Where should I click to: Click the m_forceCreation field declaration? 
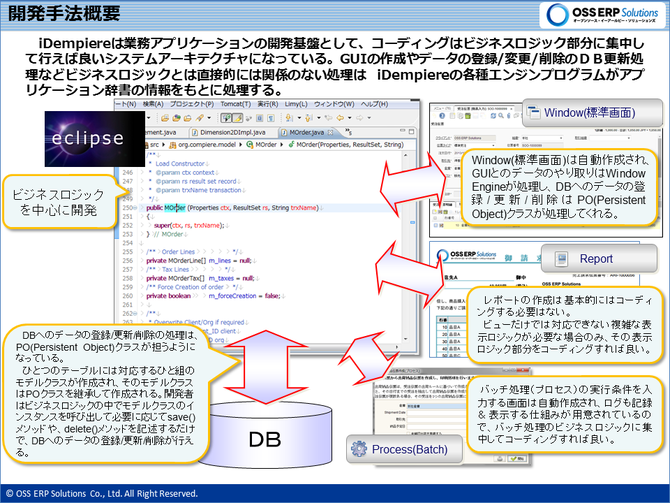(x=232, y=296)
